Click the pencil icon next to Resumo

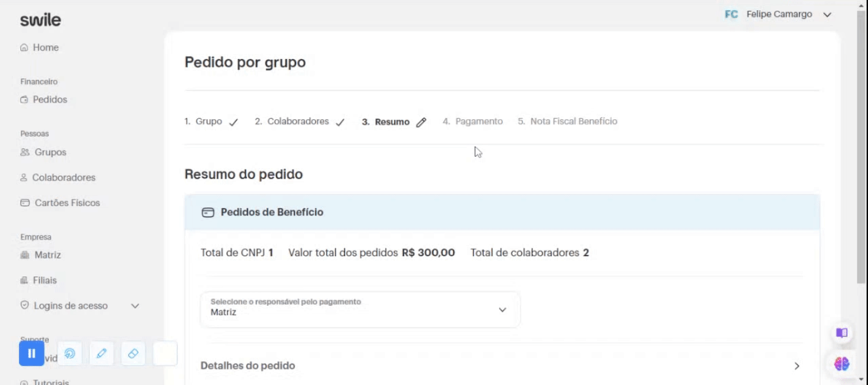(421, 122)
